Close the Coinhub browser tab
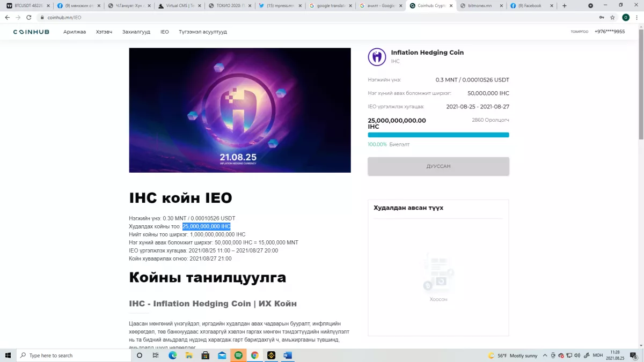644x362 pixels. click(x=450, y=5)
